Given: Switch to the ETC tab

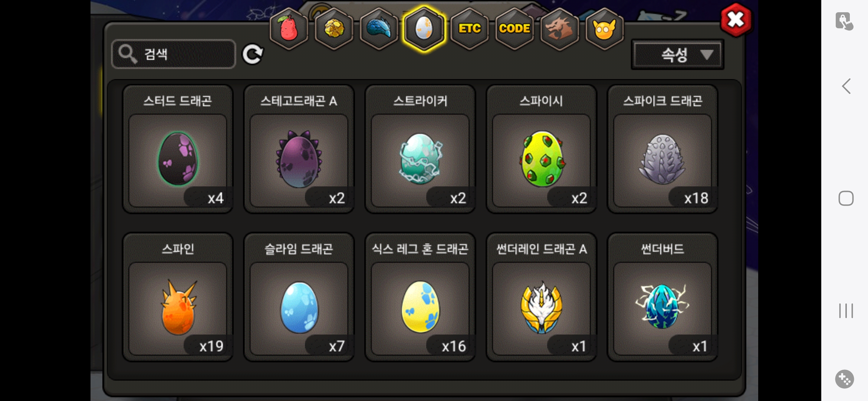Looking at the screenshot, I should [x=469, y=29].
